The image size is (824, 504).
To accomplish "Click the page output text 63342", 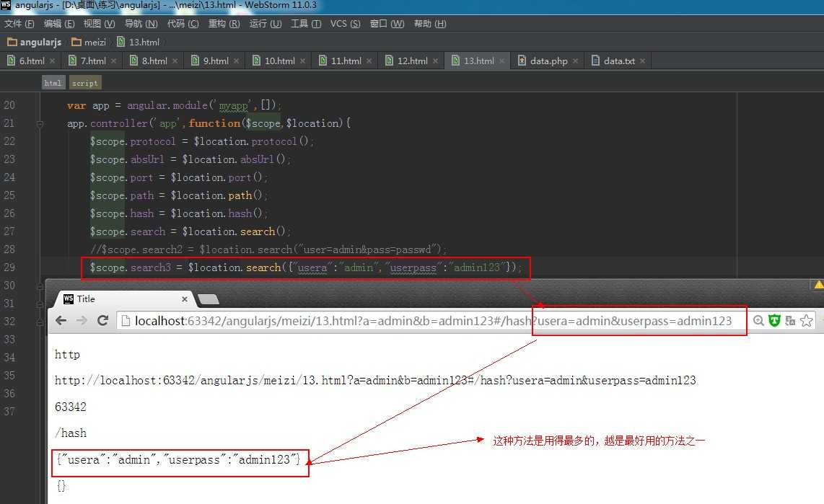I will click(71, 407).
